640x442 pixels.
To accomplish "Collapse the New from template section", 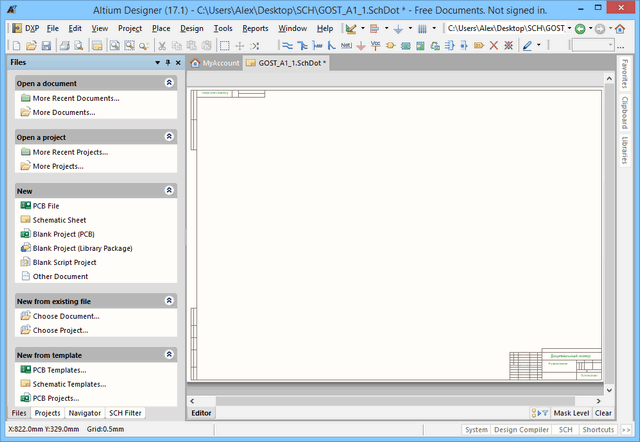I will coord(169,355).
